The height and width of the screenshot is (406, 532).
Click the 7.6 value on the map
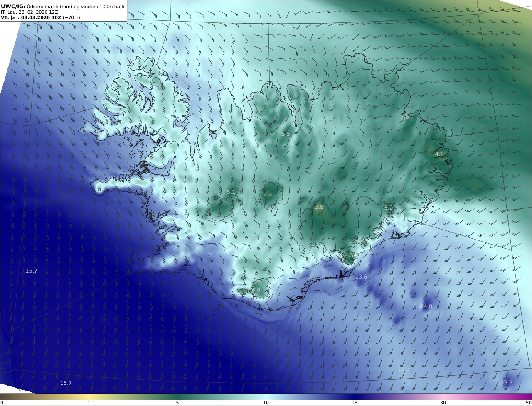pos(405,117)
